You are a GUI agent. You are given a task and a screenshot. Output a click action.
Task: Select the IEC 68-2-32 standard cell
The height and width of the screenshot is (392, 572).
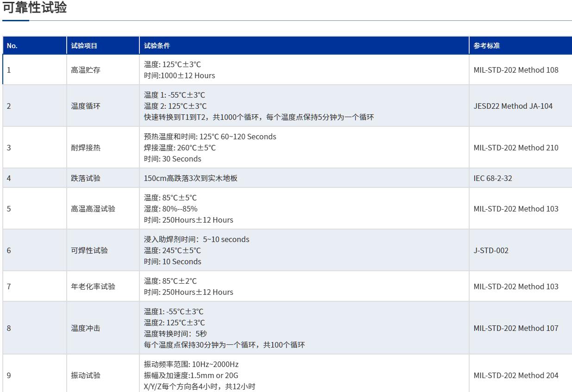tap(492, 178)
